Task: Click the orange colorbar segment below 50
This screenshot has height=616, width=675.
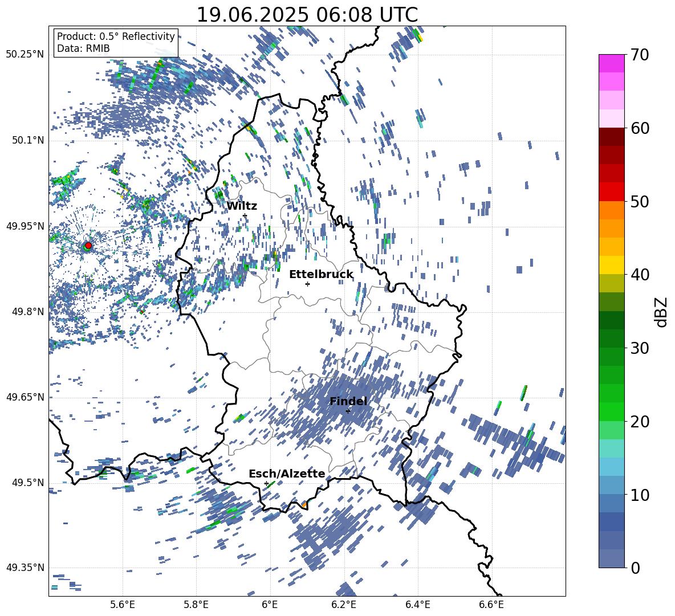Action: coord(612,210)
